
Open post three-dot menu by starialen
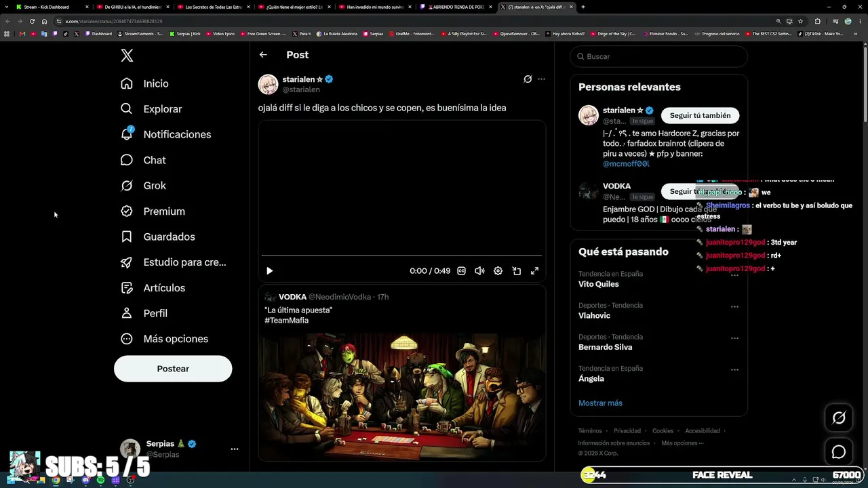(541, 79)
